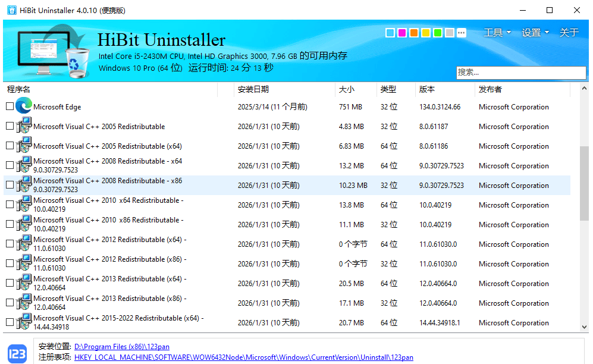The height and width of the screenshot is (364, 593).
Task: Sort list by 类型 column header
Action: pos(396,89)
